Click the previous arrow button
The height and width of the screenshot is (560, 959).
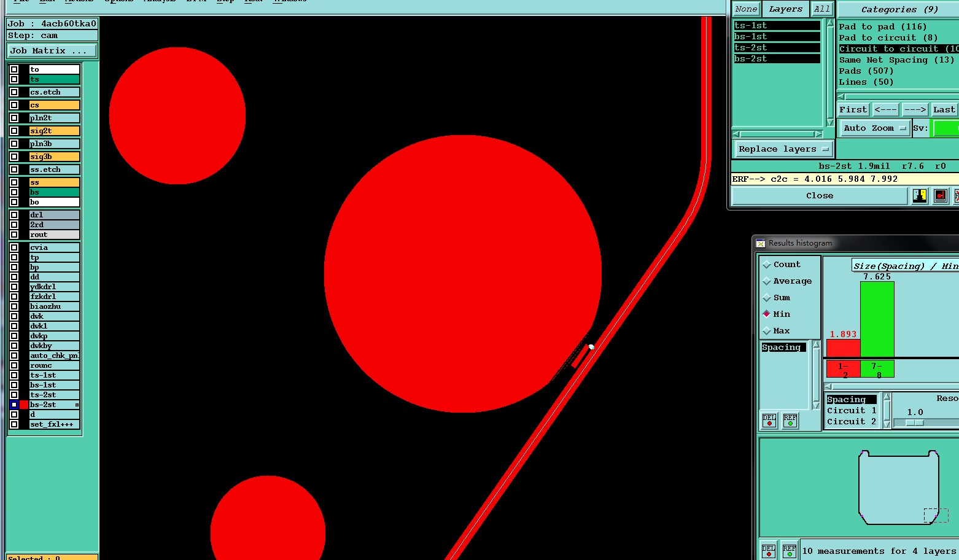tap(885, 110)
